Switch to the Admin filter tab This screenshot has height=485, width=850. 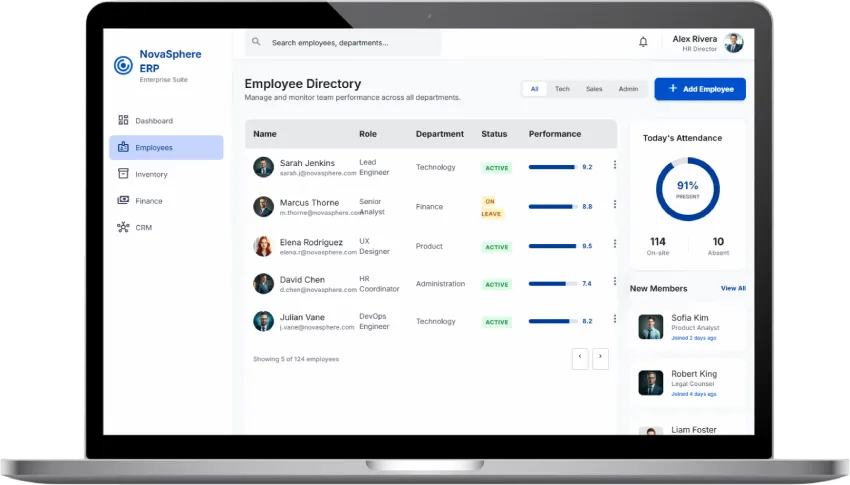tap(628, 89)
